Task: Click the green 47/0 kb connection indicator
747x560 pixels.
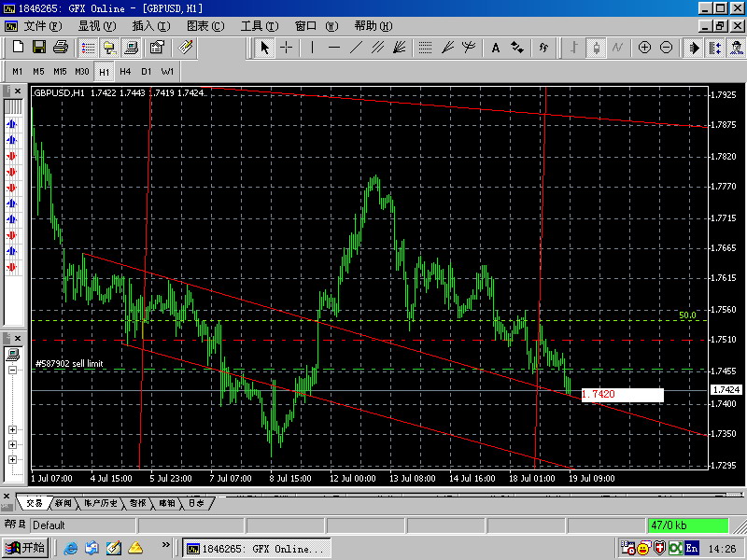Action: 687,525
